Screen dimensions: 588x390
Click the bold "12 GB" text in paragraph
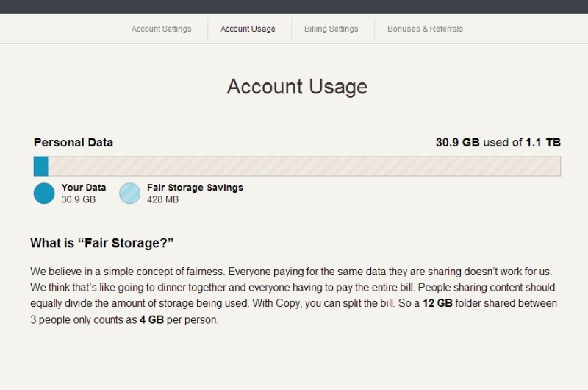[x=438, y=303]
